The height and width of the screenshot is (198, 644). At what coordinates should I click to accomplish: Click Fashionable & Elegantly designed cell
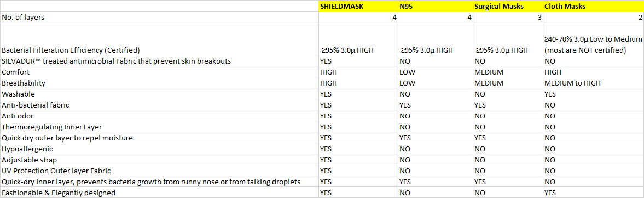coord(160,192)
